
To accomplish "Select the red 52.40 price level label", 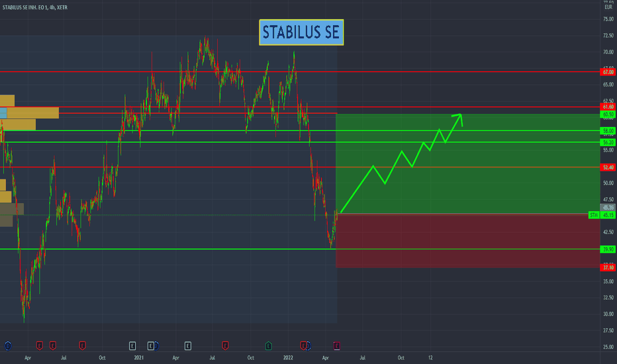I will tap(608, 167).
